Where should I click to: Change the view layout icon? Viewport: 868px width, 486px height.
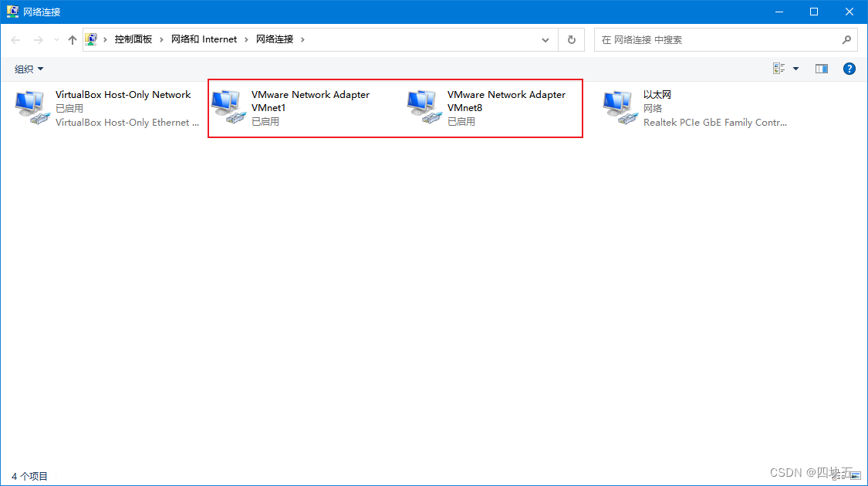tap(778, 69)
